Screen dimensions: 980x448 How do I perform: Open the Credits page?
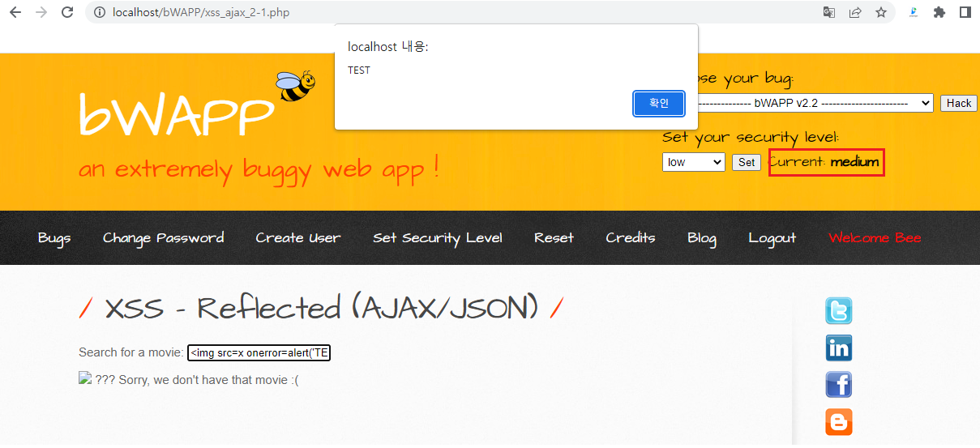coord(631,237)
